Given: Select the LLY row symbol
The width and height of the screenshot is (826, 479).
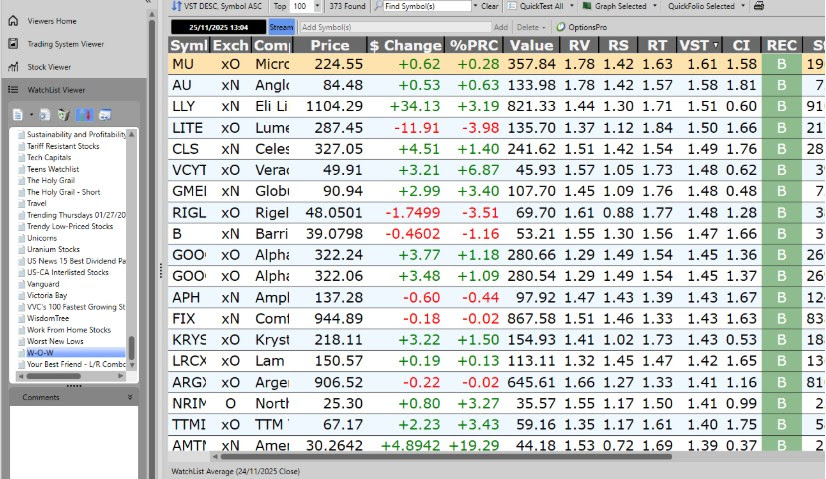Looking at the screenshot, I should [x=183, y=106].
